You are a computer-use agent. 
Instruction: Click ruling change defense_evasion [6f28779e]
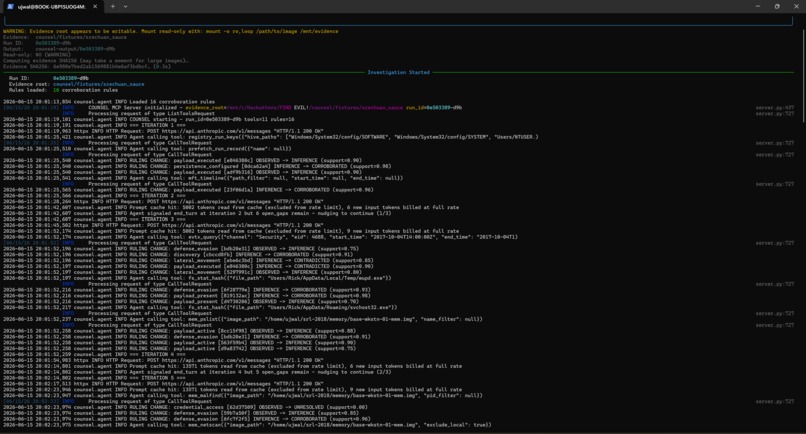click(x=187, y=290)
